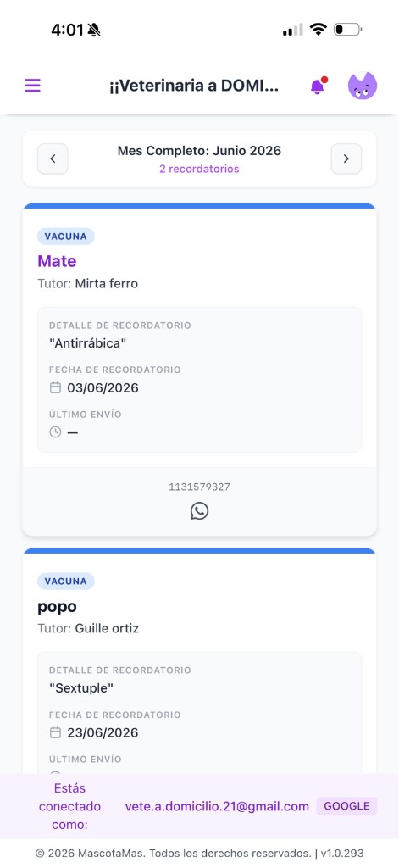Open the hamburger menu

click(x=33, y=86)
